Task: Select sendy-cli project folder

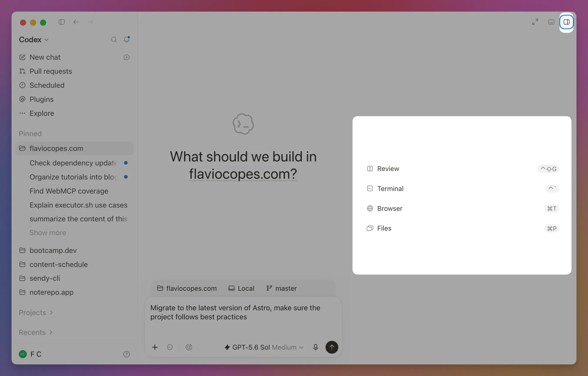Action: point(39,278)
